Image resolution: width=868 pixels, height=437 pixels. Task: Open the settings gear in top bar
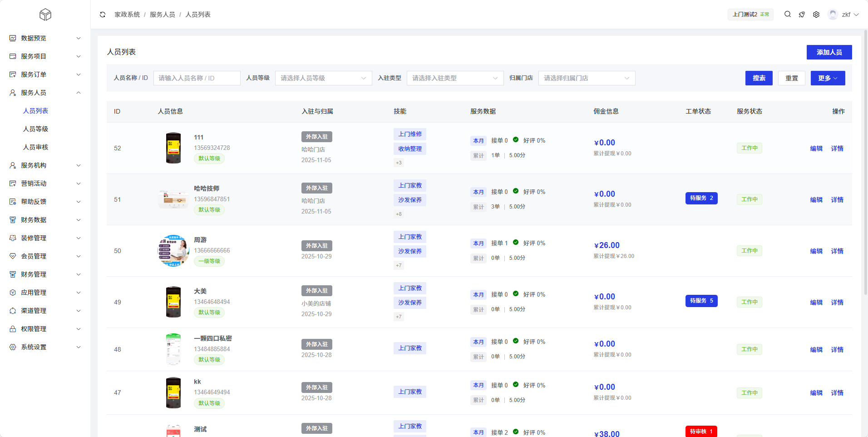(x=816, y=15)
